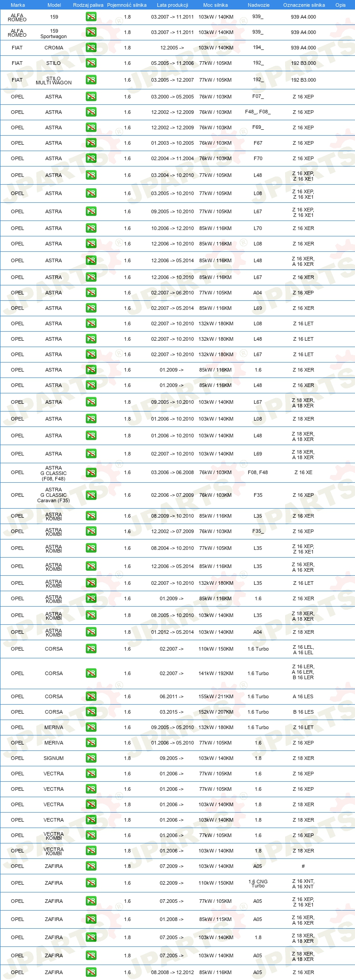Select the CROMA model cell
Viewport: 355px width, 980px height.
[54, 48]
